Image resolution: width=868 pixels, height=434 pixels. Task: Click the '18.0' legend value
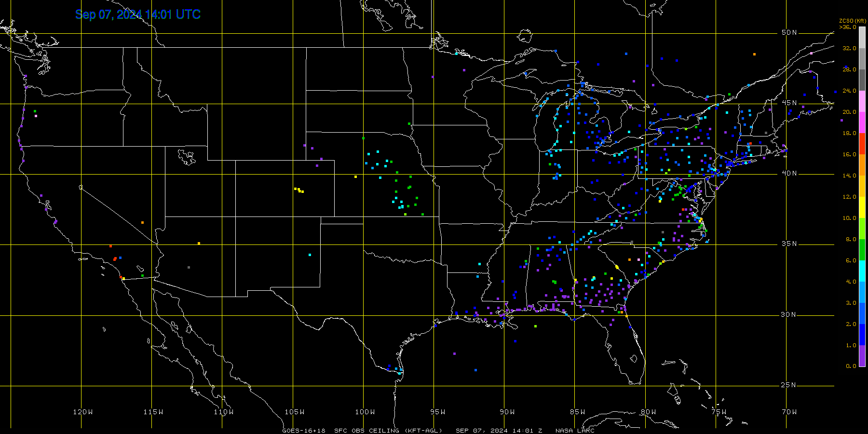tap(850, 133)
